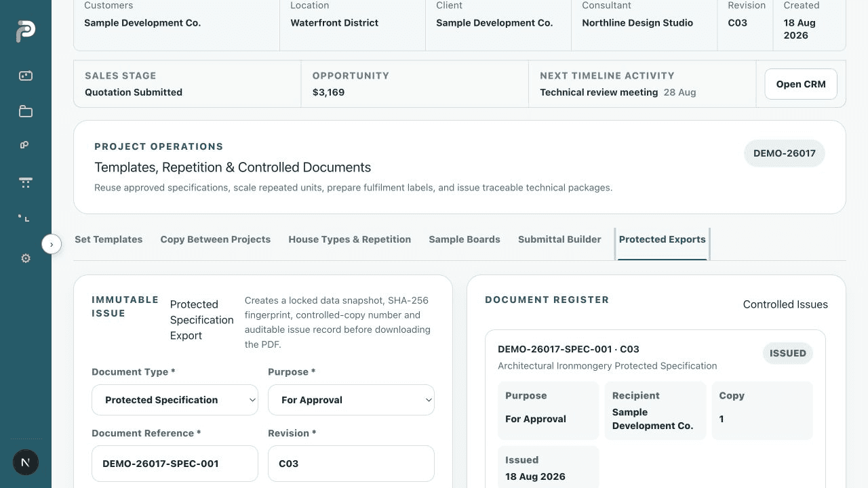Open the House Types & Repetition tab

[349, 239]
